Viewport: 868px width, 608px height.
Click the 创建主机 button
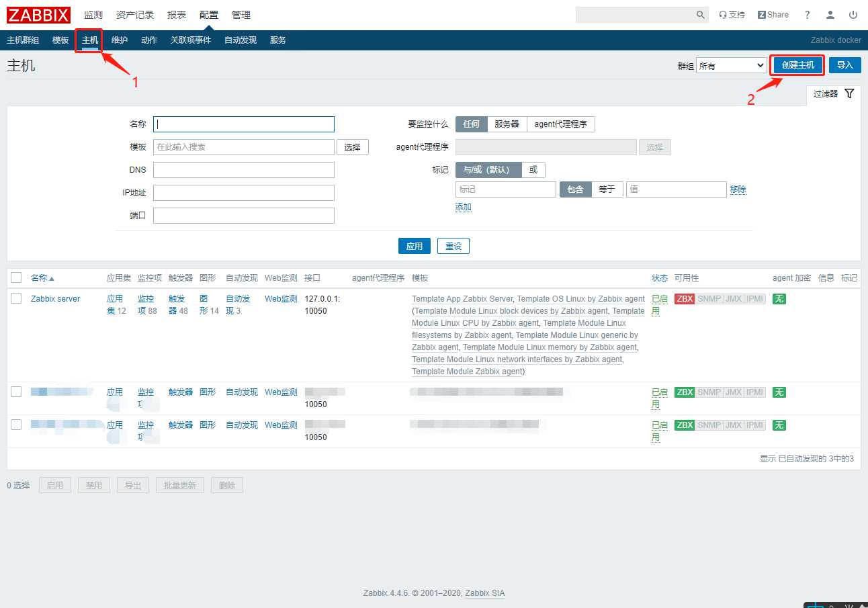[x=797, y=65]
